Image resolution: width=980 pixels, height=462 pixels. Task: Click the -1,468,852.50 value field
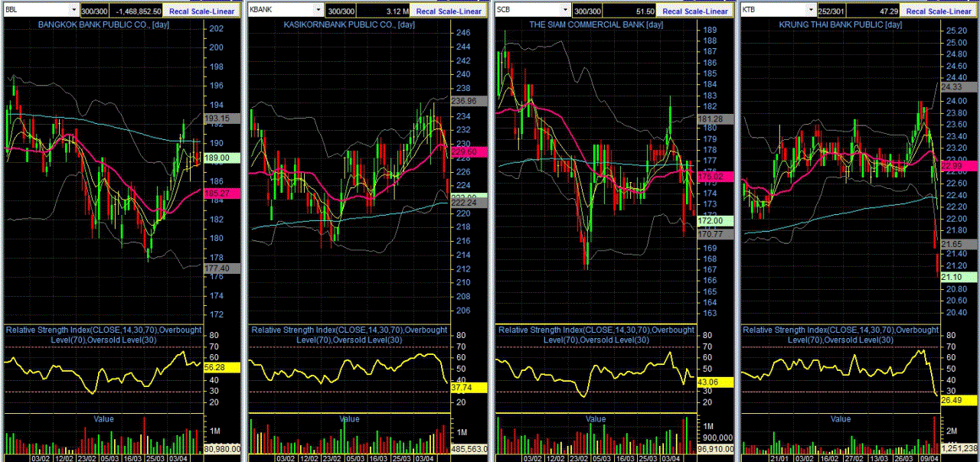(136, 11)
